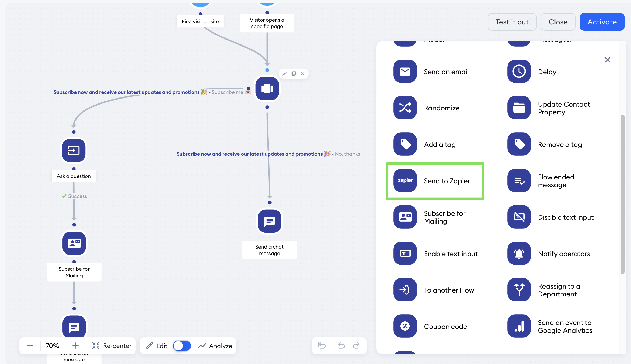This screenshot has width=631, height=364.
Task: Select the Delay action icon
Action: point(519,71)
